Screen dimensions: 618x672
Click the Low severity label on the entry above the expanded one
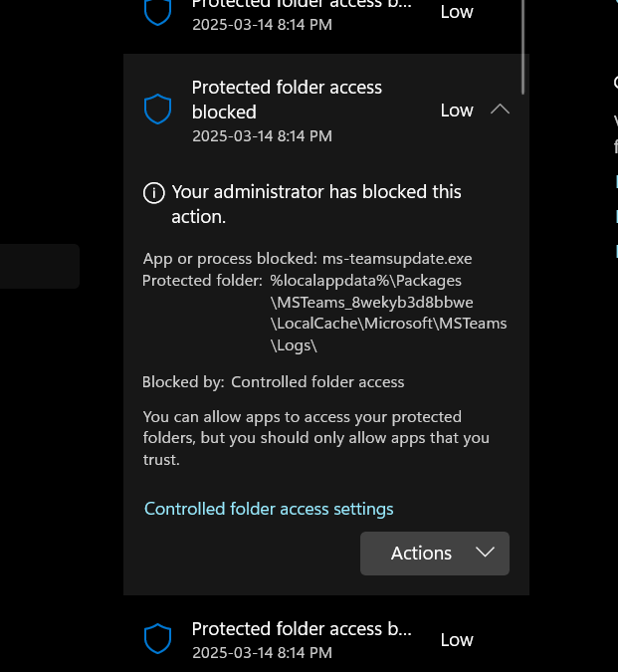[x=457, y=12]
